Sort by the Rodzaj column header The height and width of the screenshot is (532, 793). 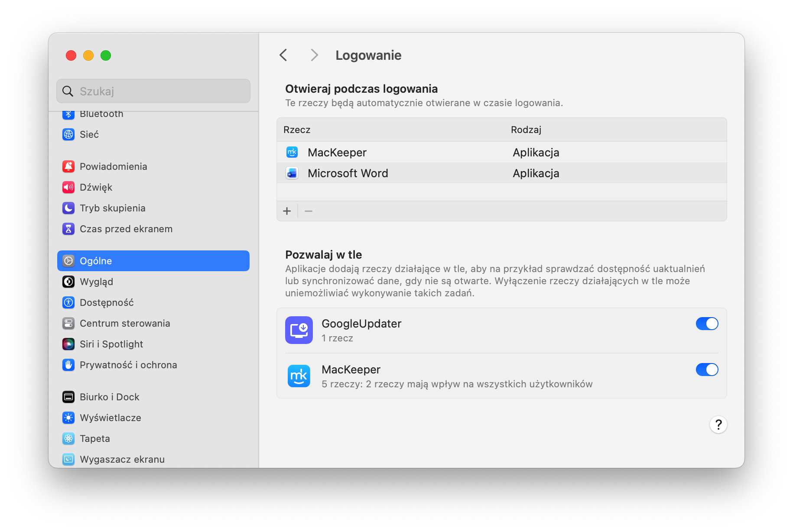[x=526, y=130]
